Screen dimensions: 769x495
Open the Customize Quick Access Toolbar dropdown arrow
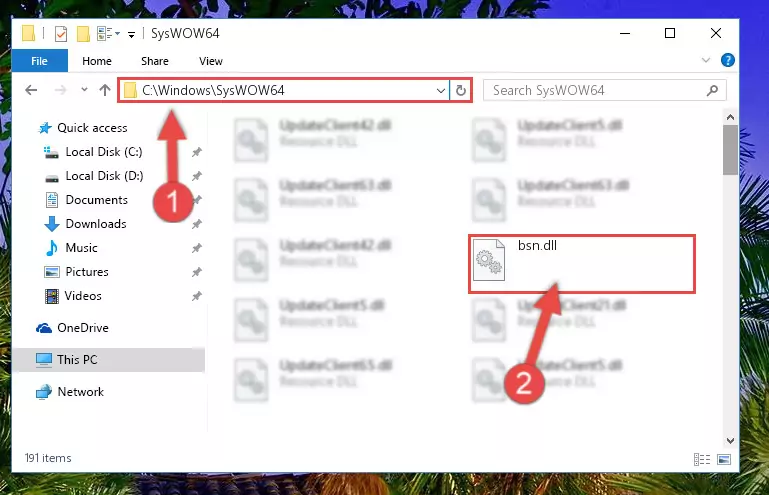click(131, 34)
